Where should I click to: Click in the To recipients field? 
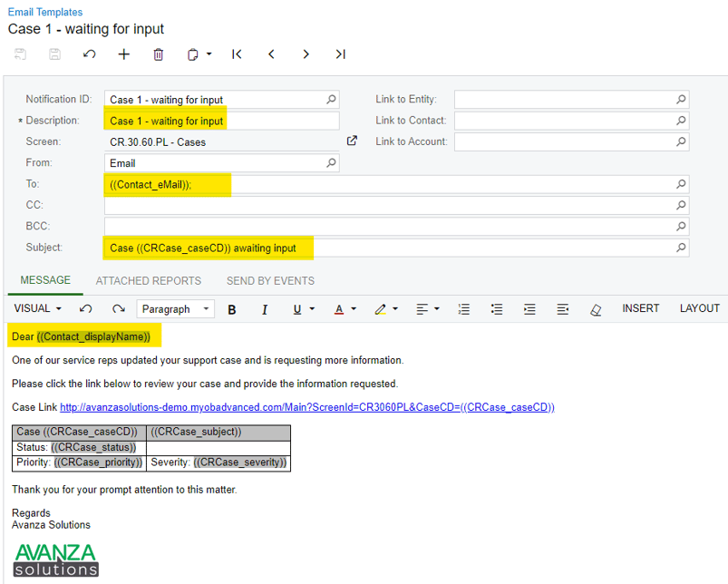click(x=397, y=184)
